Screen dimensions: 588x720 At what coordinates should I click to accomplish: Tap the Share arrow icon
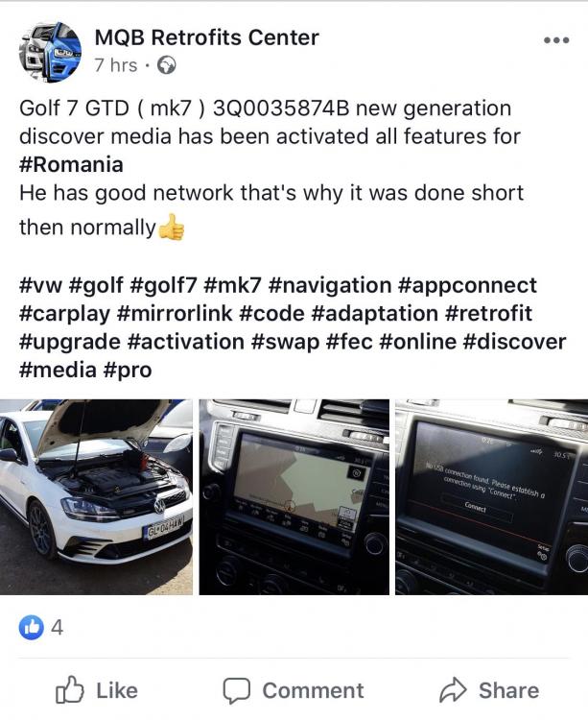(453, 689)
